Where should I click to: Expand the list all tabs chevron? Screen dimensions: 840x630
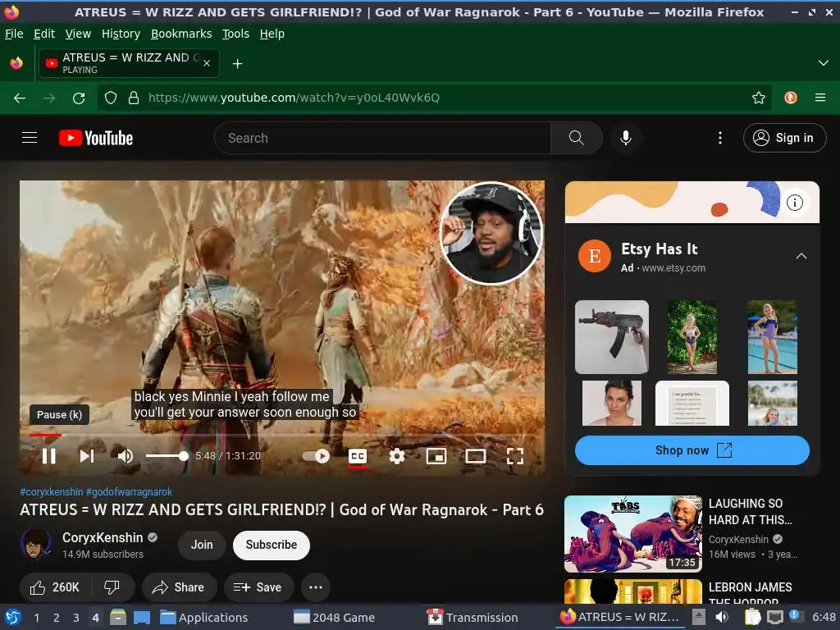(824, 63)
